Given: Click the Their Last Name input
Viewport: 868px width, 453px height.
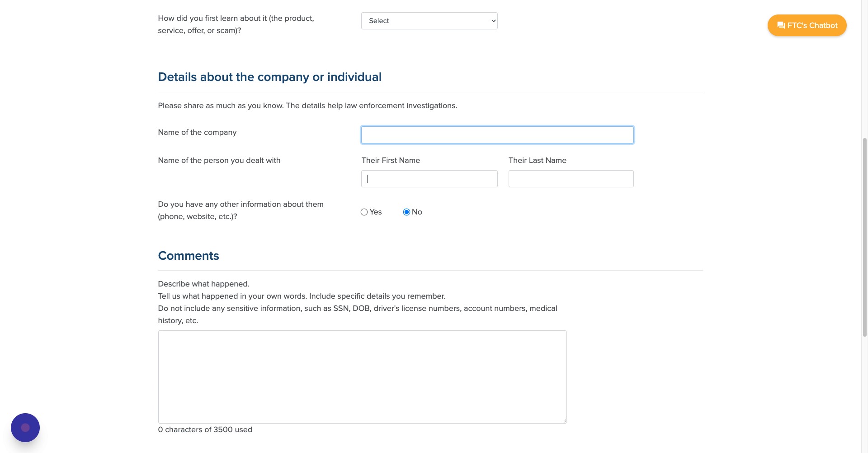Looking at the screenshot, I should pyautogui.click(x=571, y=179).
